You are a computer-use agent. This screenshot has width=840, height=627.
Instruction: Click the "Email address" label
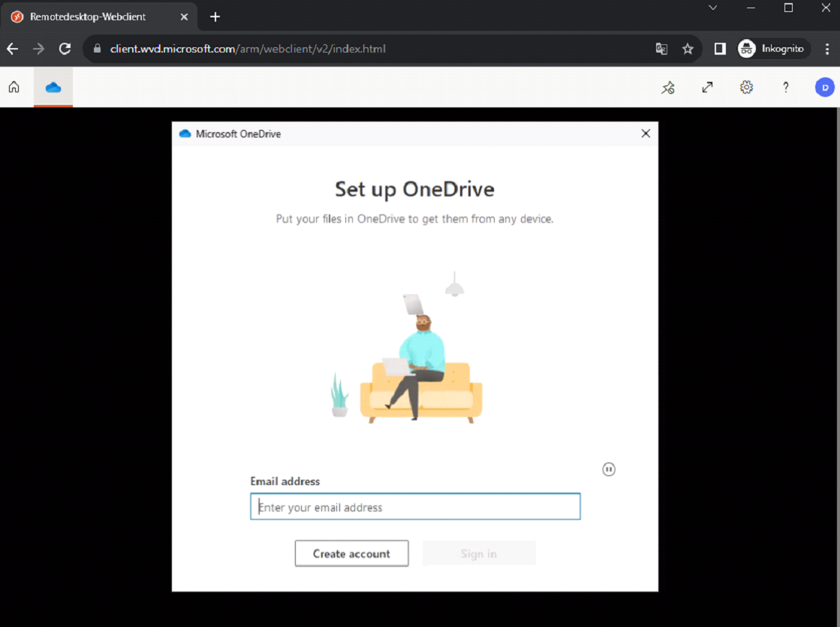coord(285,481)
